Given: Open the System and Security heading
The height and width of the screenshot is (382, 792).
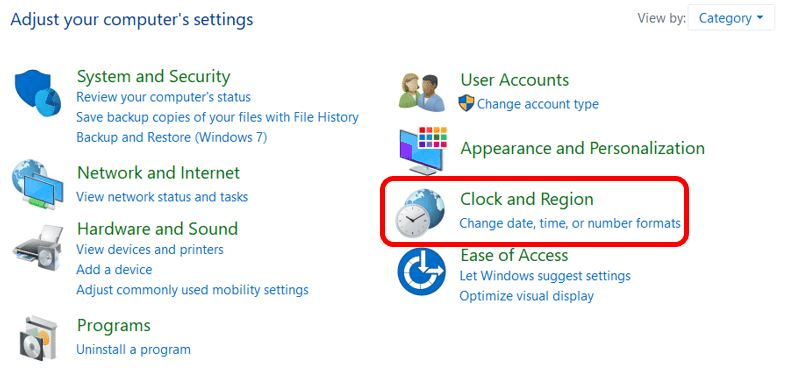Looking at the screenshot, I should 153,77.
